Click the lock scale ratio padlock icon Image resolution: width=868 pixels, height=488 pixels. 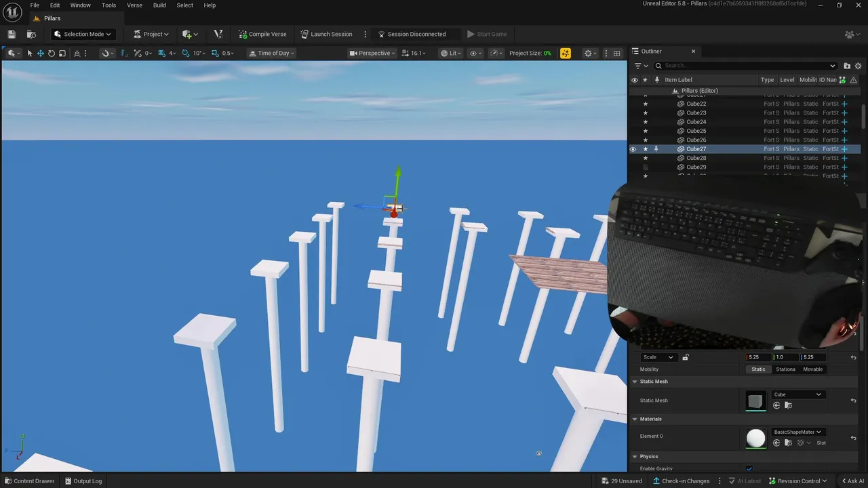tap(686, 357)
